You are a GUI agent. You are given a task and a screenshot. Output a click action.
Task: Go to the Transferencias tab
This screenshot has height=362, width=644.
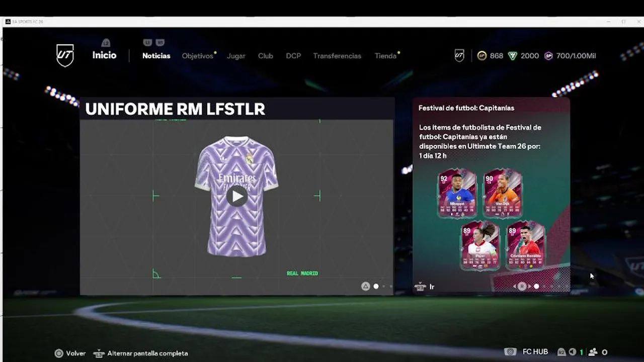coord(337,56)
